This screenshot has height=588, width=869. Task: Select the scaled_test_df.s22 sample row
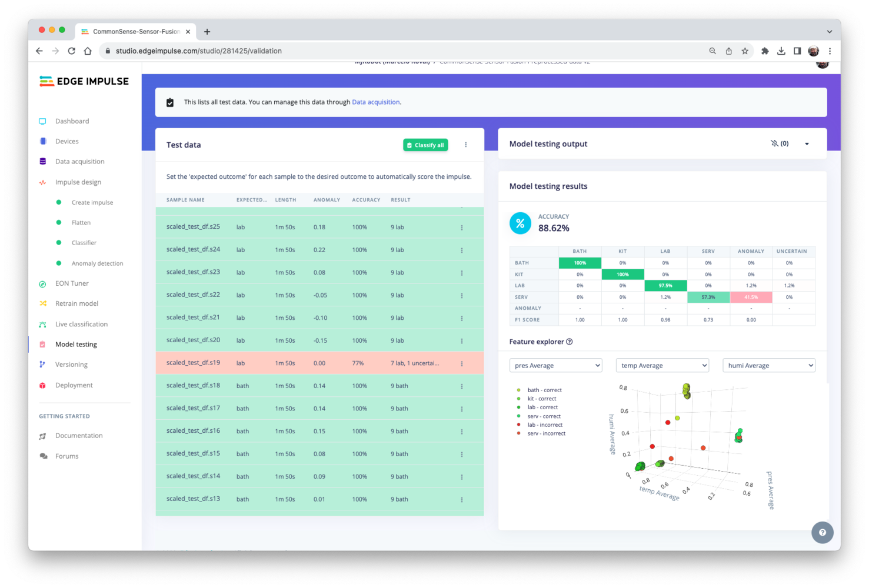(319, 295)
